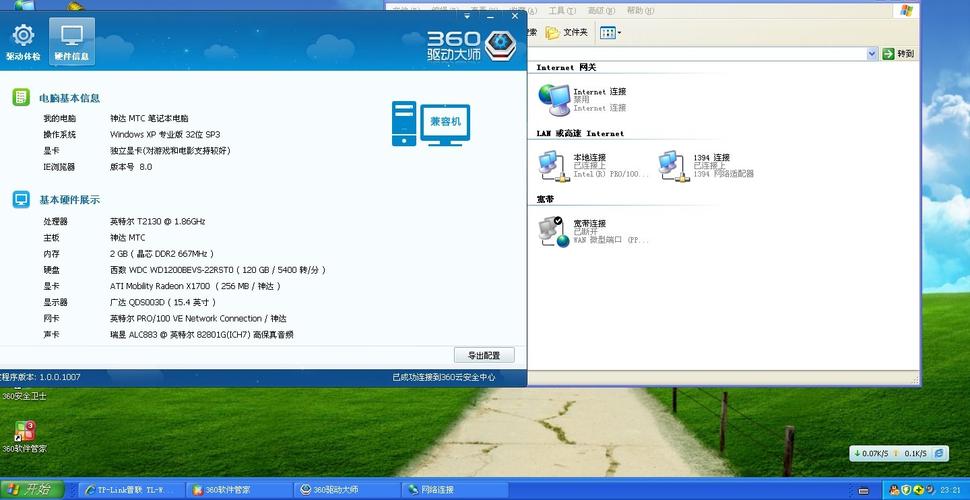The height and width of the screenshot is (500, 970).
Task: Select the 1394 连接 adapter icon
Action: [x=672, y=165]
